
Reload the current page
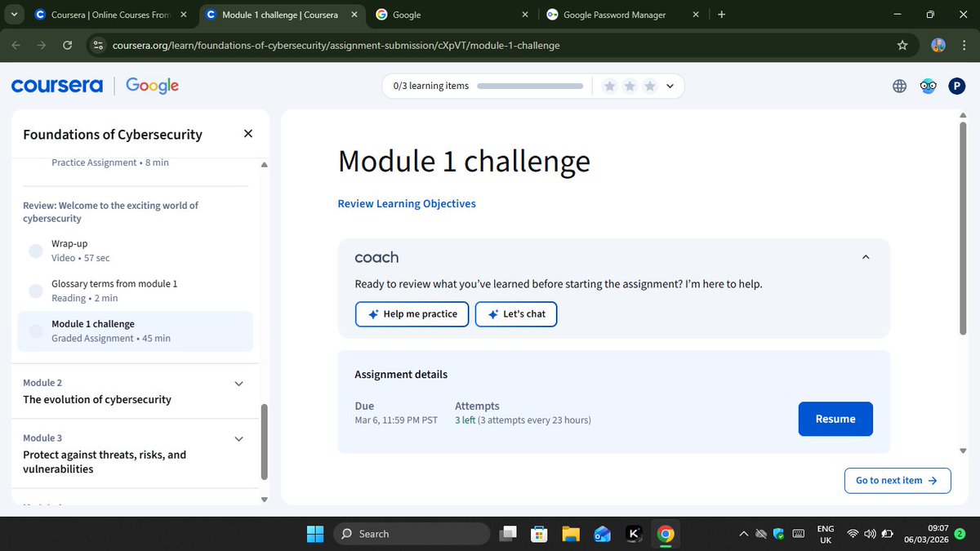(x=68, y=45)
